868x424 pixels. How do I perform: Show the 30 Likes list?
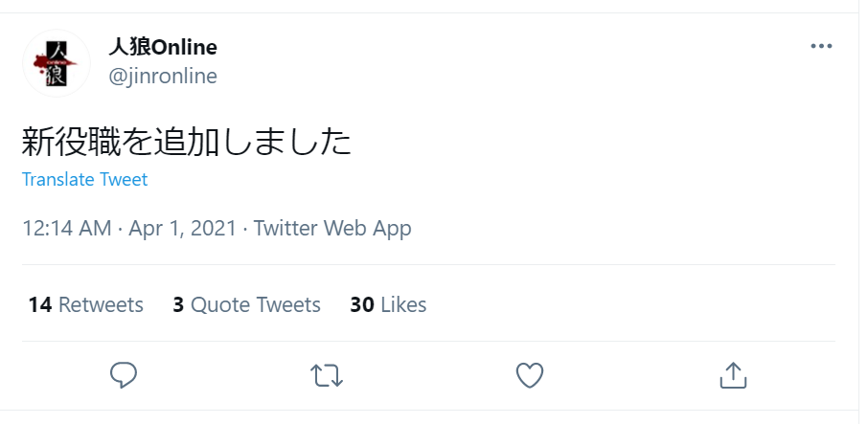[388, 304]
